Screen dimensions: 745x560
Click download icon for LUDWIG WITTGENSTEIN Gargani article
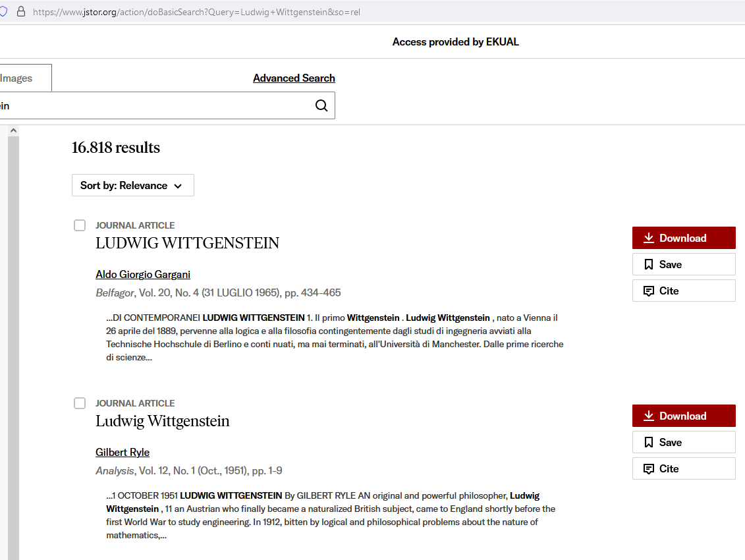click(x=649, y=238)
